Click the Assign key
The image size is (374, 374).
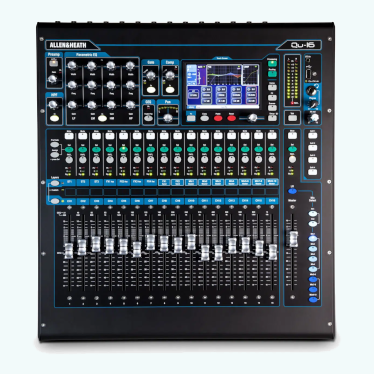click(x=54, y=155)
